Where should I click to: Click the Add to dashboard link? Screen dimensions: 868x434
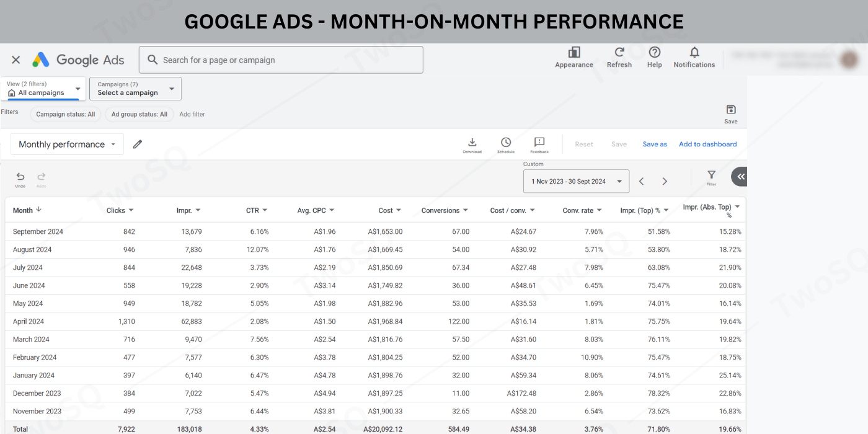pyautogui.click(x=707, y=144)
